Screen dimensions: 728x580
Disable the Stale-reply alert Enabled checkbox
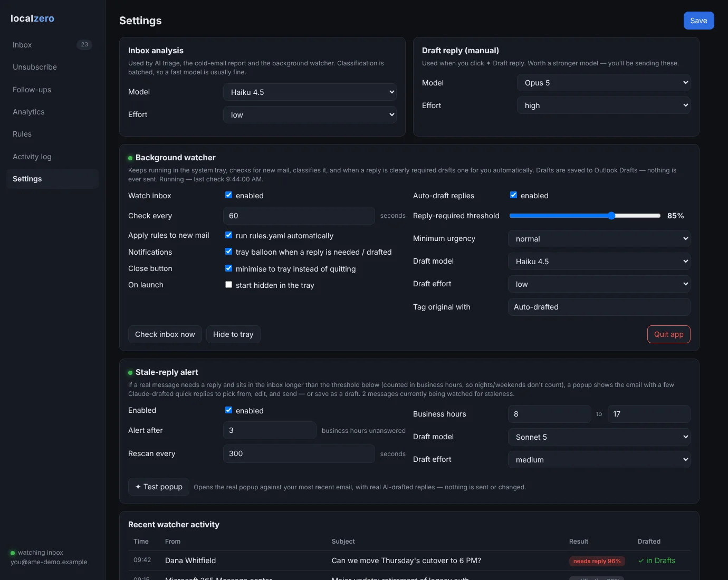pos(228,410)
